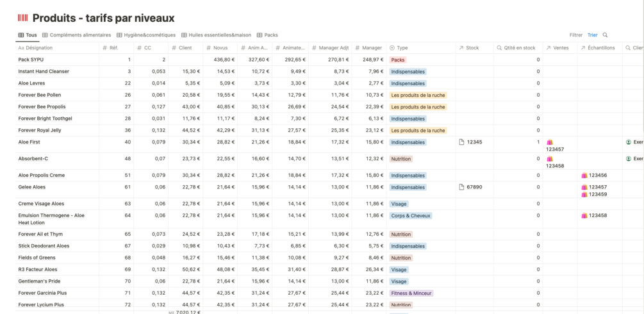This screenshot has height=314, width=644.
Task: Click the page icon beside 12345
Action: [462, 142]
